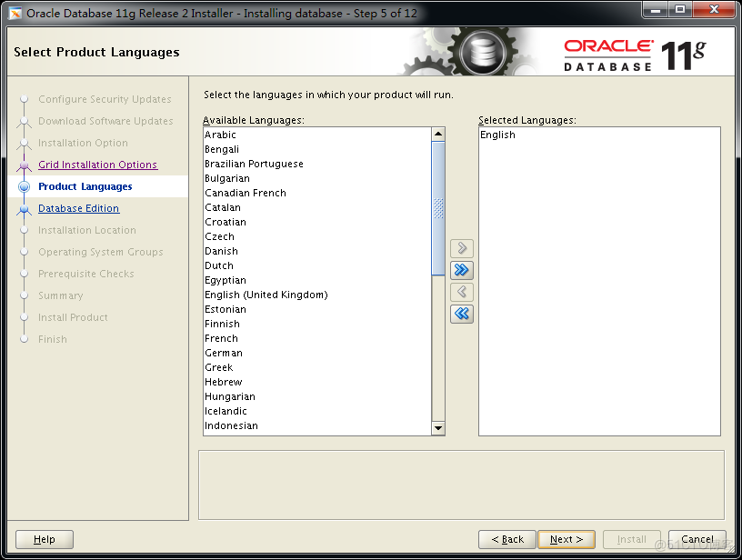Click the Download Software Updates step

coord(105,121)
